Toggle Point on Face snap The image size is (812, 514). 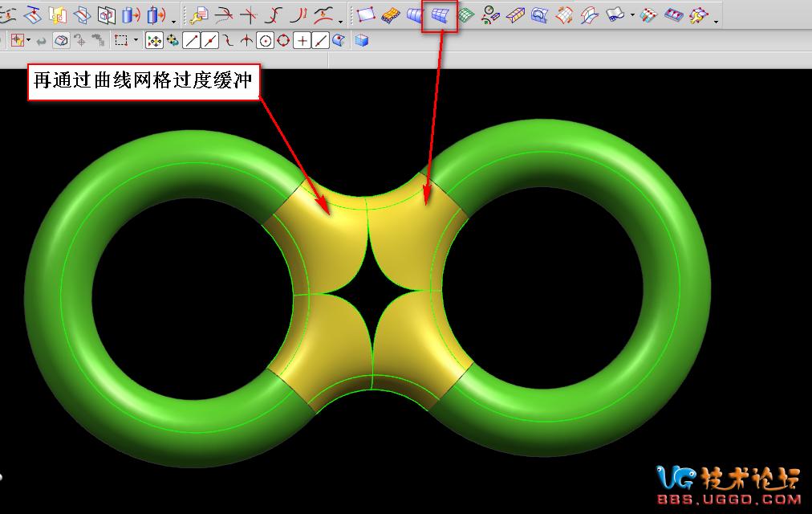339,40
